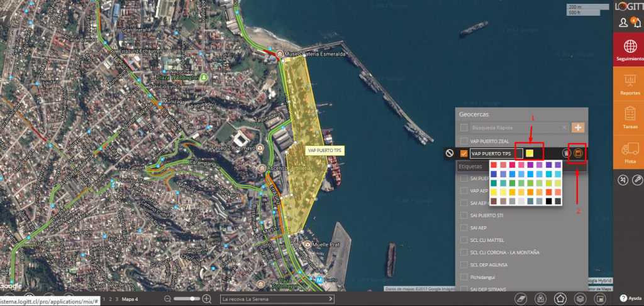
Task: Edit the VAP PUERTO TPS name field
Action: coord(497,154)
